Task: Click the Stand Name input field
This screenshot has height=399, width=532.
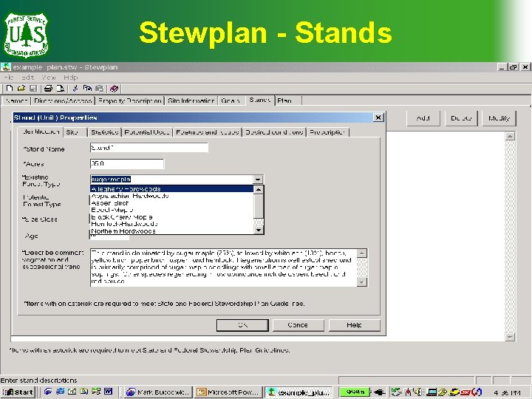Action: tap(149, 148)
